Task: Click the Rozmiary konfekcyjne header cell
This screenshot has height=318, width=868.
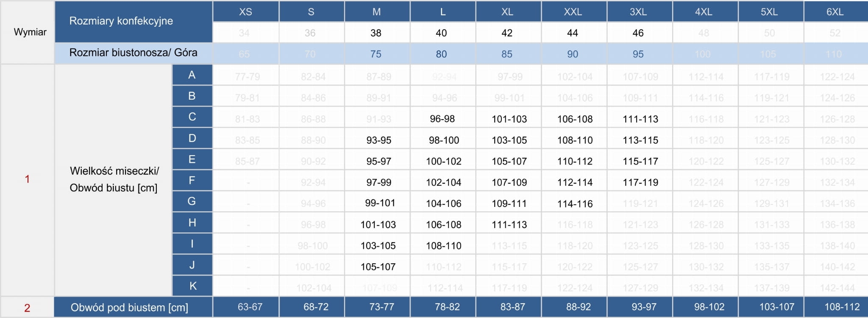Action: pyautogui.click(x=121, y=21)
